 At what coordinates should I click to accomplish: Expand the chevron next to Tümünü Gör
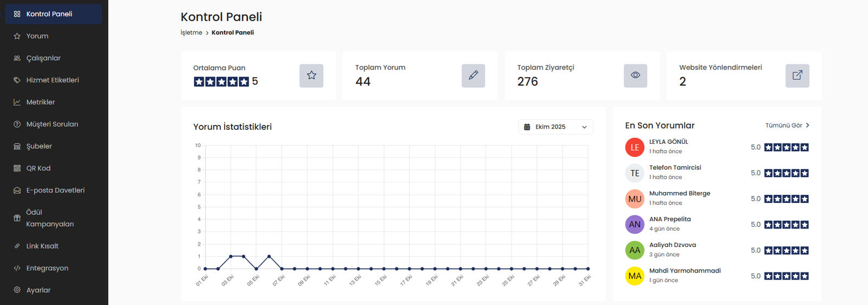[808, 125]
